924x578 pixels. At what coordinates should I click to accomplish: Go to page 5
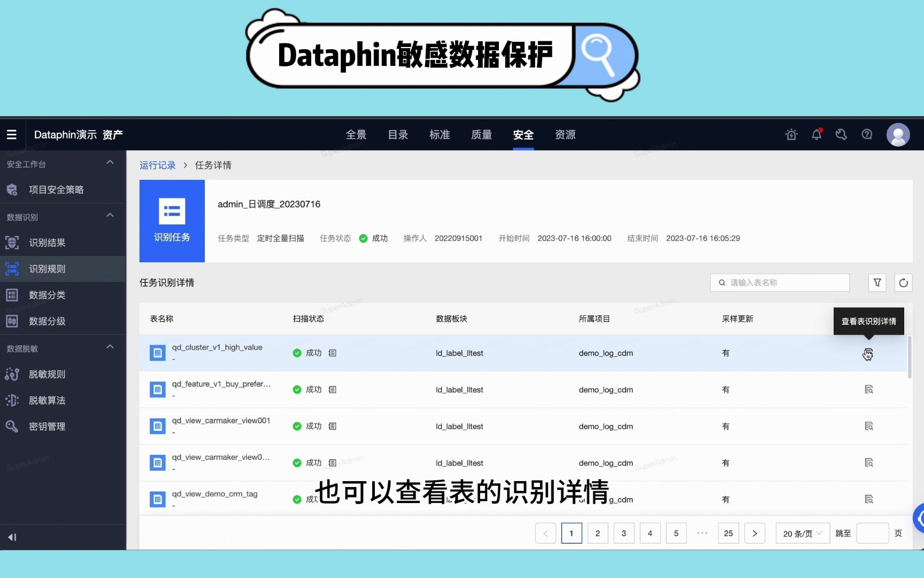click(x=676, y=534)
